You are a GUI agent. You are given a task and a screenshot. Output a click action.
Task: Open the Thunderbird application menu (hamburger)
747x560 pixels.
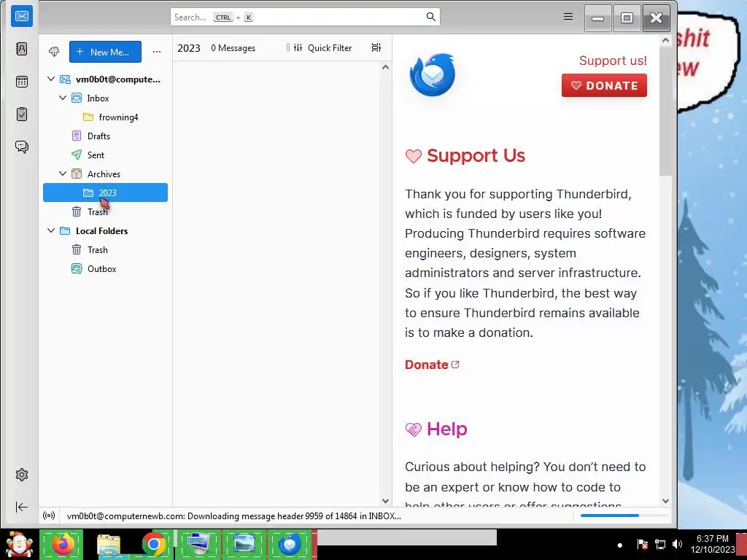[x=568, y=17]
